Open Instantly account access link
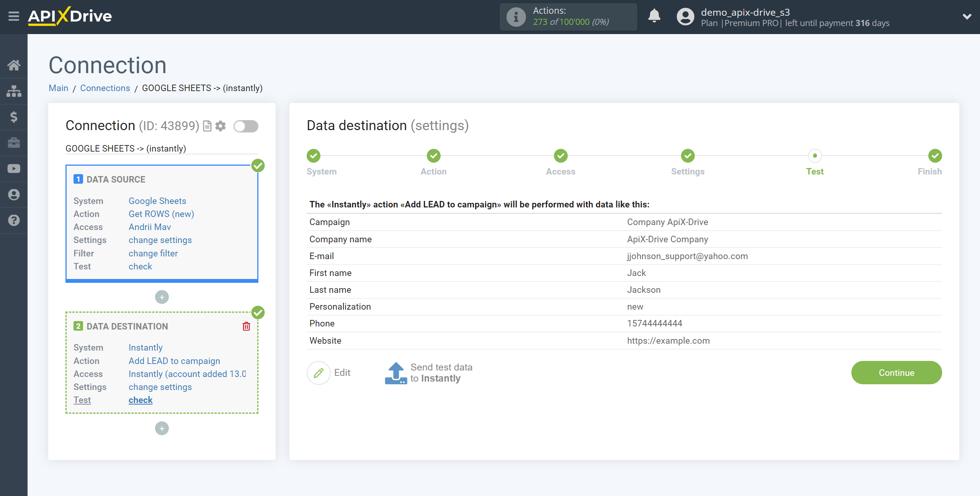The image size is (980, 496). pyautogui.click(x=187, y=374)
